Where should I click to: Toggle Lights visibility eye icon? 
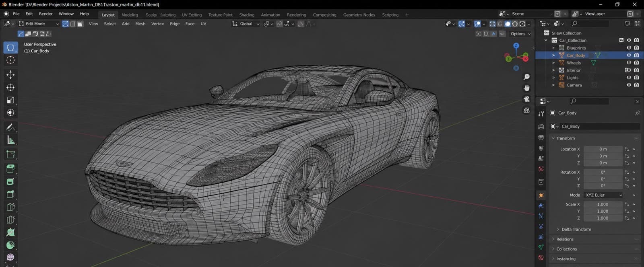coord(629,78)
